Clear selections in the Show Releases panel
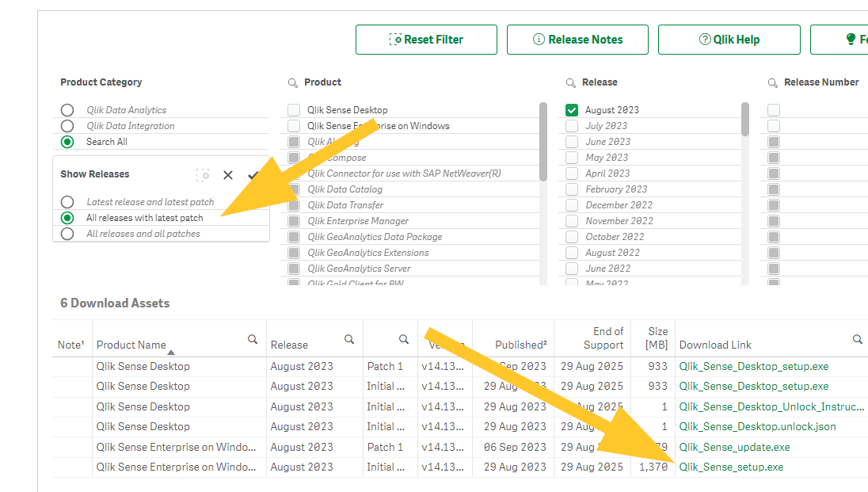 coord(203,174)
